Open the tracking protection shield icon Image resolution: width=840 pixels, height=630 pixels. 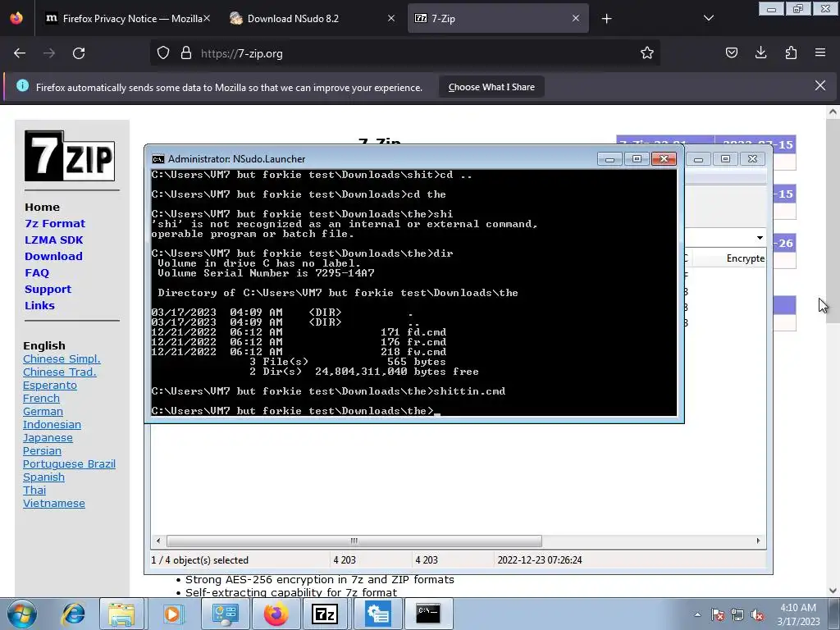coord(163,53)
